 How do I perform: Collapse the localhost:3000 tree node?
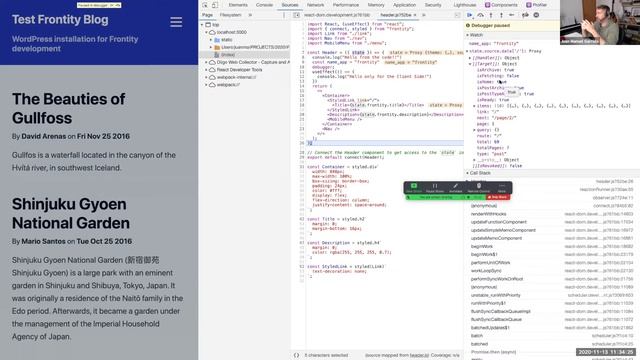[207, 32]
